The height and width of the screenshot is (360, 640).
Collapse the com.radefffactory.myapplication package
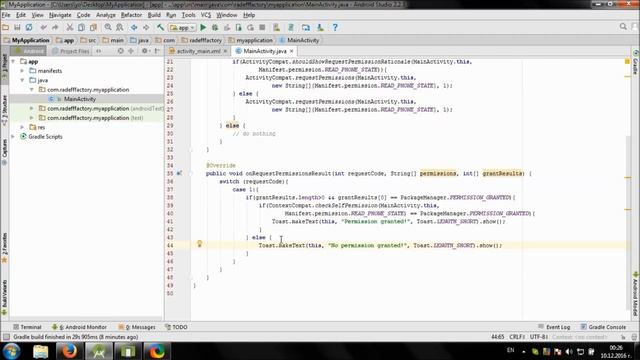[x=32, y=90]
